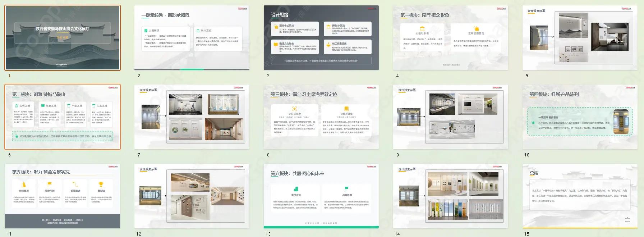Select slide 9 thumbnail
Viewport: 644px width, 237px height.
pyautogui.click(x=451, y=117)
